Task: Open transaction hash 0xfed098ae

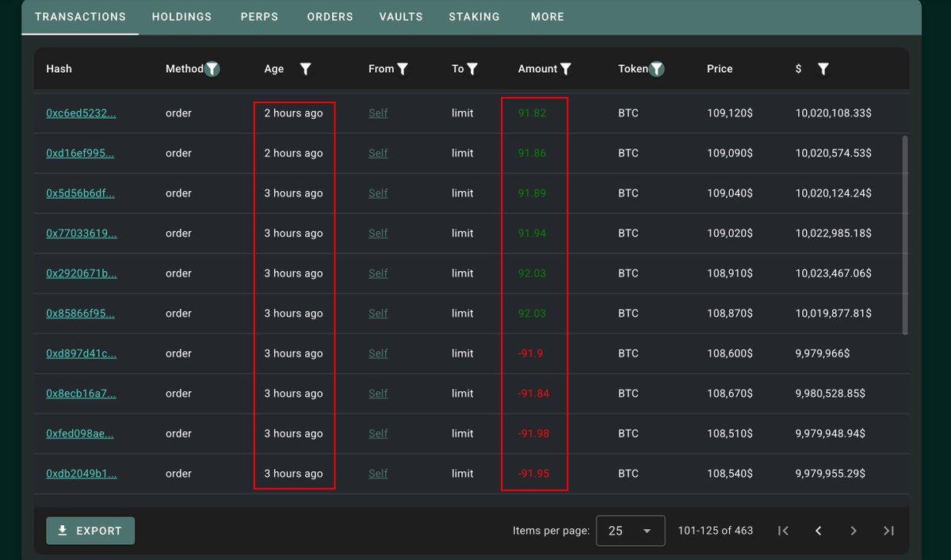Action: point(79,433)
